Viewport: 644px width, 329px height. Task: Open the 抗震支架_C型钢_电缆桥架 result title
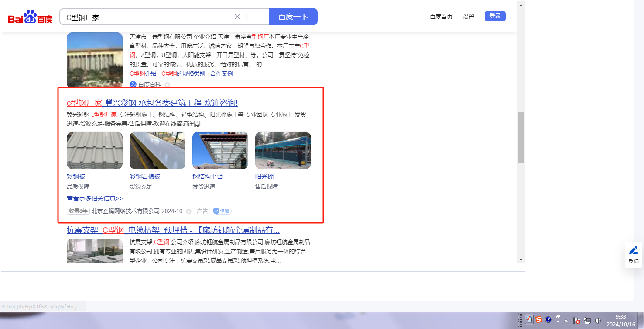coord(173,230)
